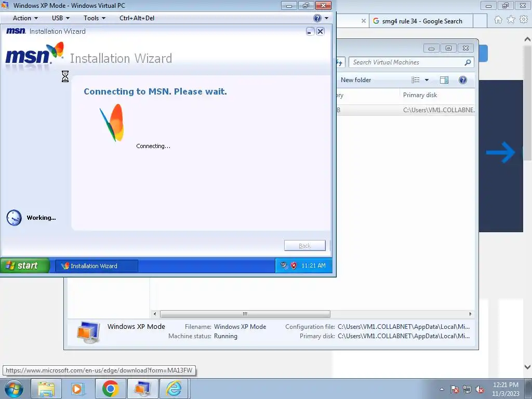The height and width of the screenshot is (399, 532).
Task: Select Installation Wizard in XP taskbar
Action: (x=96, y=266)
